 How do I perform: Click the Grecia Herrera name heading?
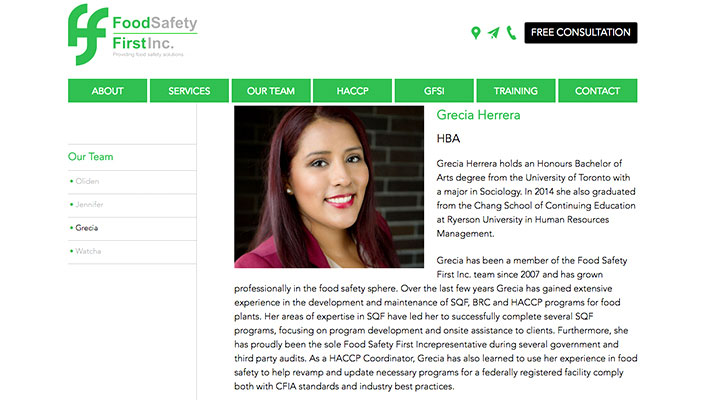coord(478,115)
